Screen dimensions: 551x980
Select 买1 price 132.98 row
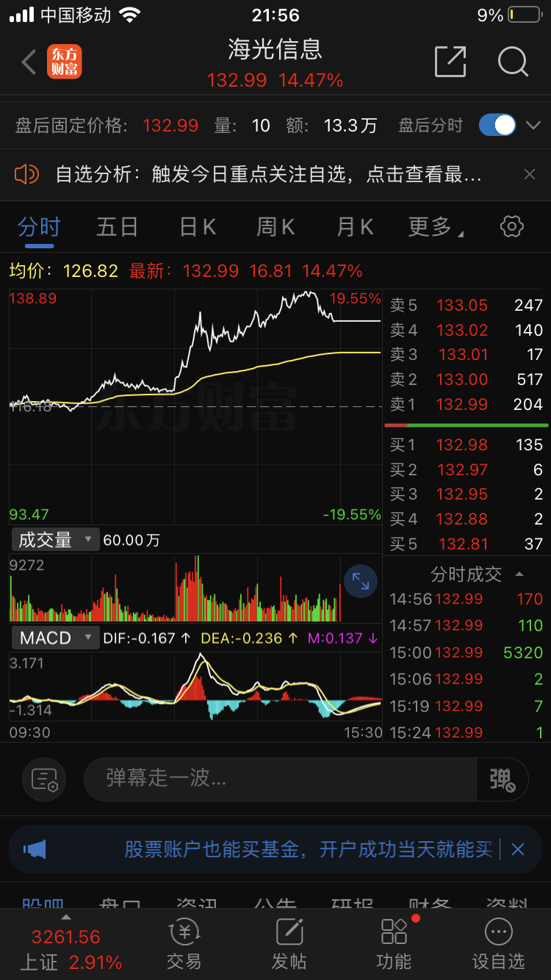(x=466, y=444)
